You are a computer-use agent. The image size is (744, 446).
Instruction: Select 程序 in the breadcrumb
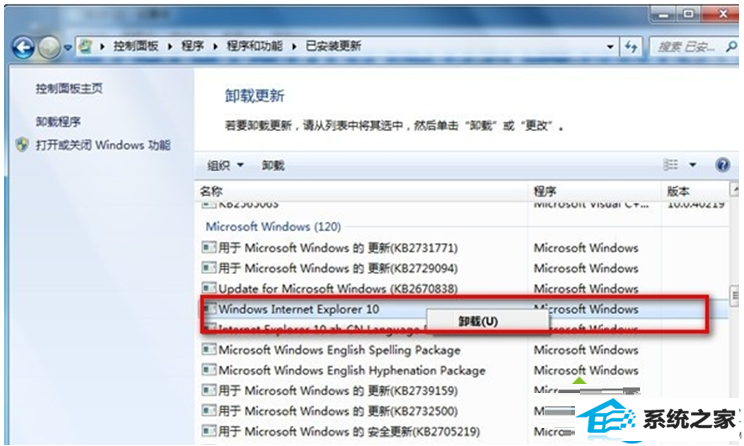(193, 46)
